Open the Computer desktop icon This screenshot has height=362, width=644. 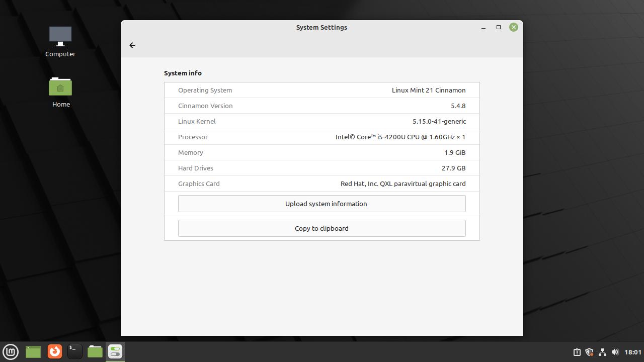(60, 42)
